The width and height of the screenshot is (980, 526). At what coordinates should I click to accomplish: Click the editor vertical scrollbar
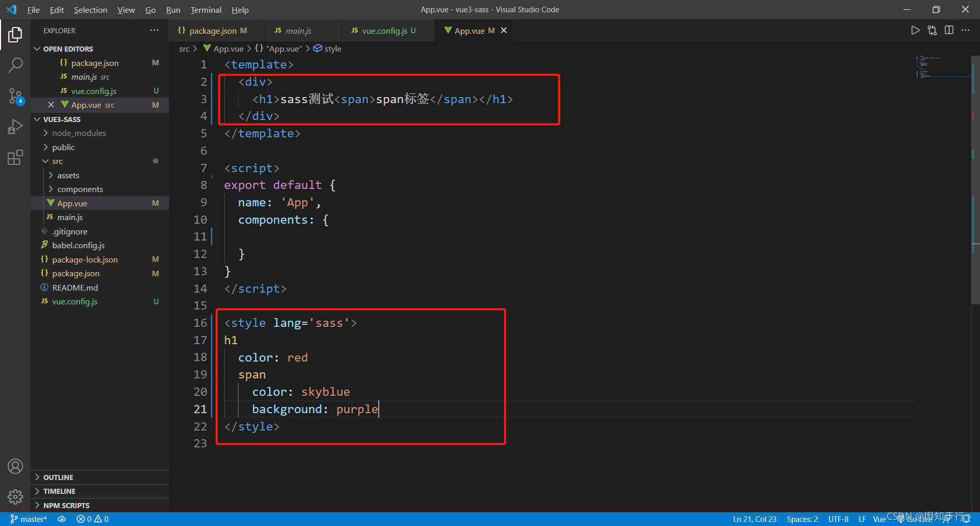click(975, 179)
